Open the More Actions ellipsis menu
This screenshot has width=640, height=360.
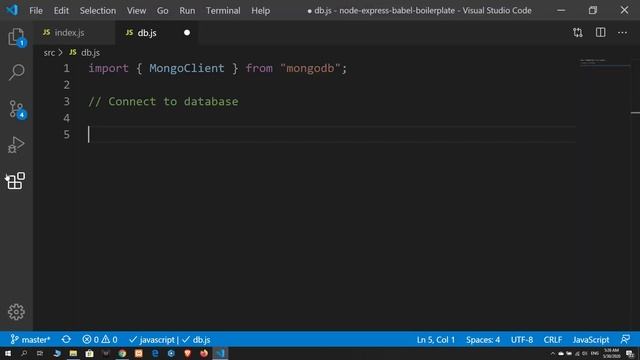[622, 33]
